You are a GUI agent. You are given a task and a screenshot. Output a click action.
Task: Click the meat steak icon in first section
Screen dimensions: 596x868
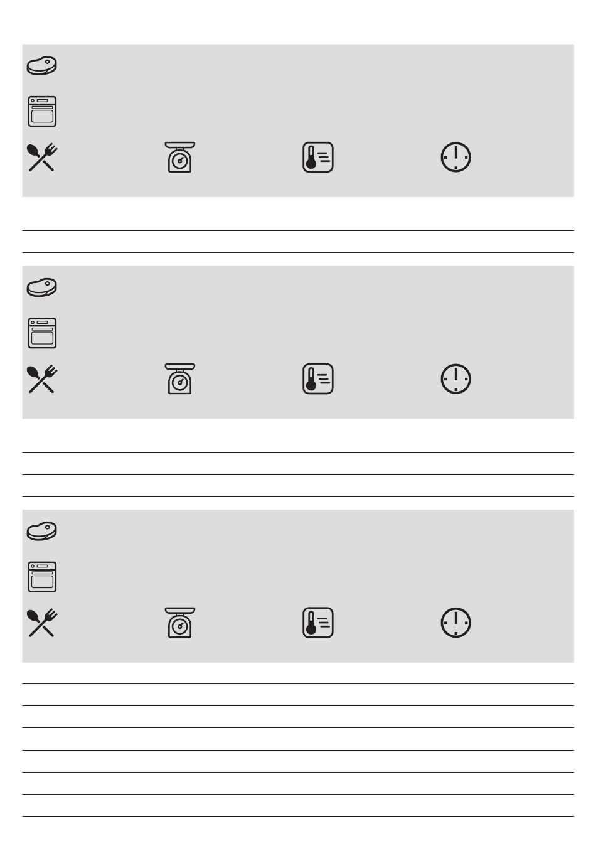click(x=42, y=66)
